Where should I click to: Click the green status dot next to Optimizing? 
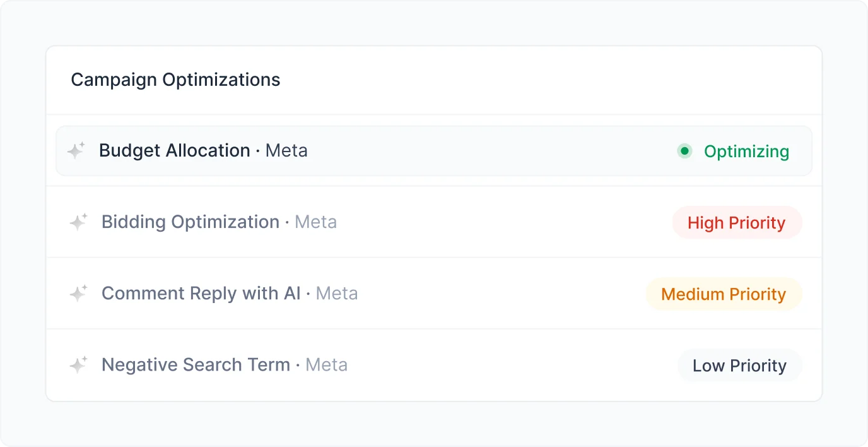coord(684,151)
